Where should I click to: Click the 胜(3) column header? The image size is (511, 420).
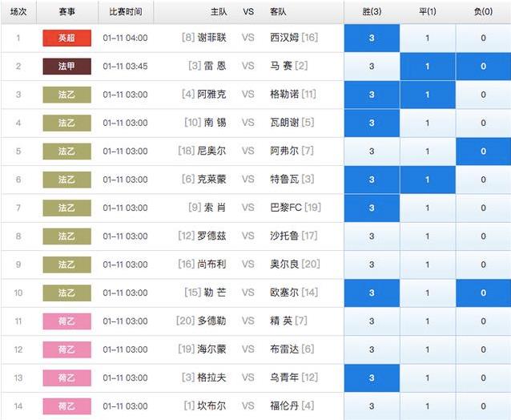tap(372, 12)
